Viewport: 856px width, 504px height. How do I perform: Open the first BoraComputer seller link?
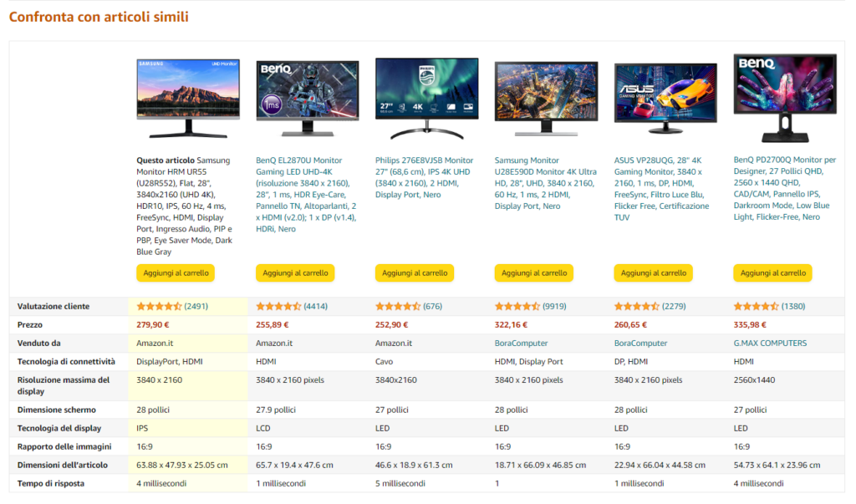[x=521, y=344]
